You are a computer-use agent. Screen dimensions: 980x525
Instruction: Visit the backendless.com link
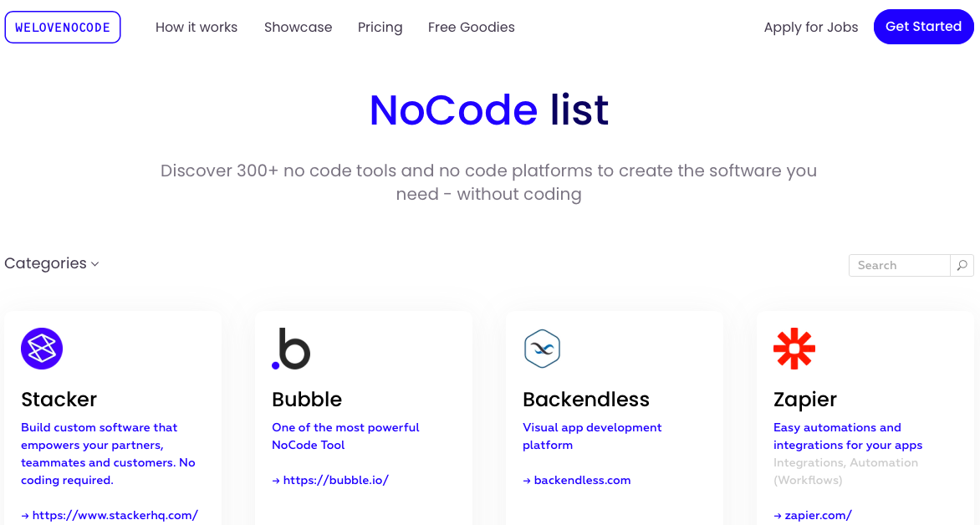[x=576, y=480]
